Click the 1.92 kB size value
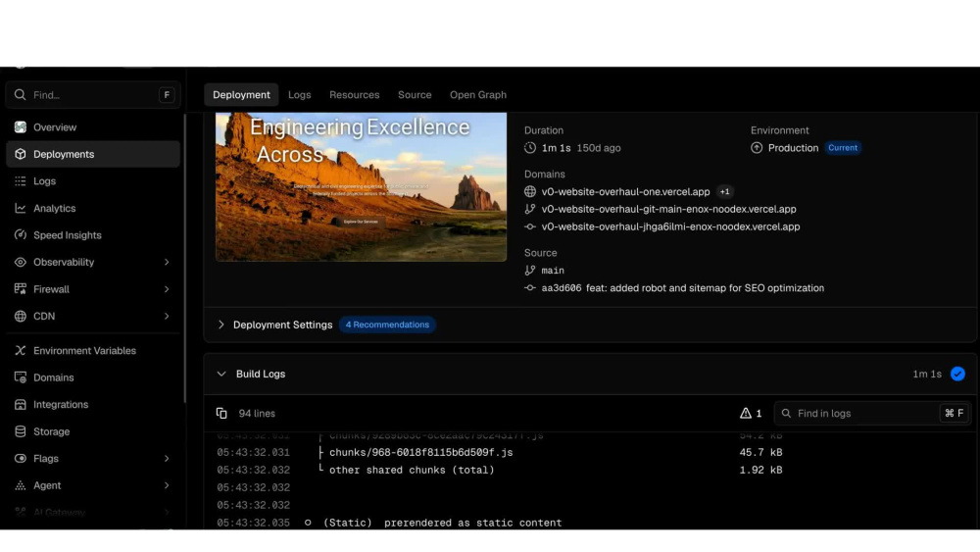Screen dimensions: 980x552 pyautogui.click(x=760, y=470)
